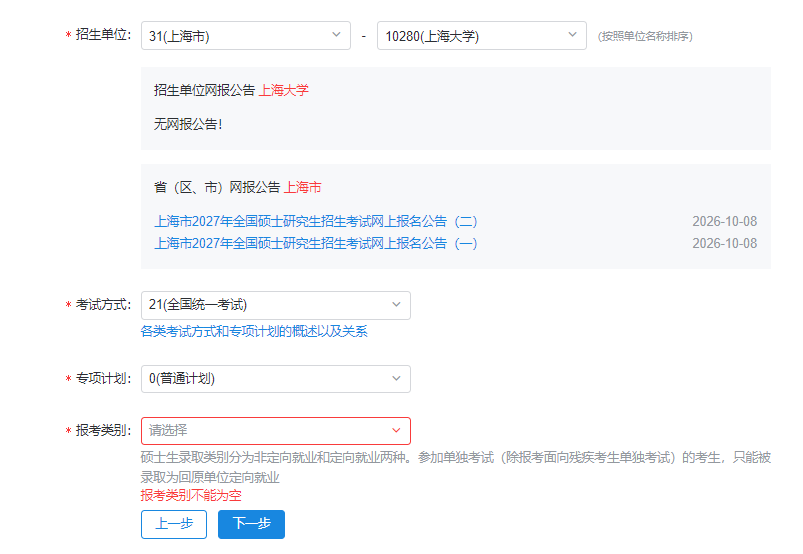Click the red 上海市 text
The image size is (803, 554).
(x=303, y=187)
